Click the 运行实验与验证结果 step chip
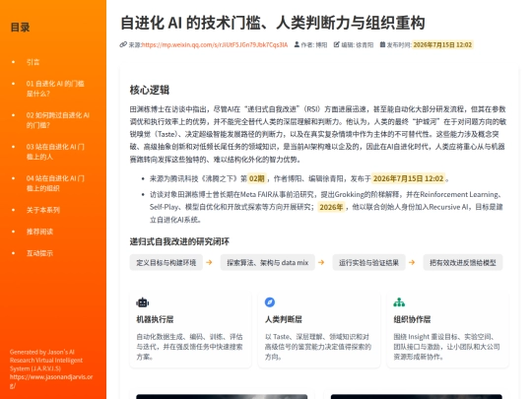Viewport: 532px width, 399px height. pos(368,262)
